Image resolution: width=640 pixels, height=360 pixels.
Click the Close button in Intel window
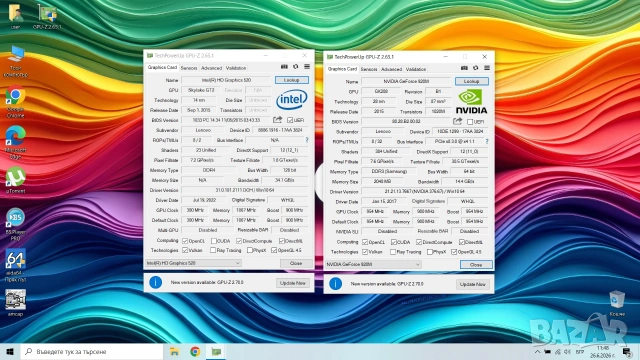(296, 263)
